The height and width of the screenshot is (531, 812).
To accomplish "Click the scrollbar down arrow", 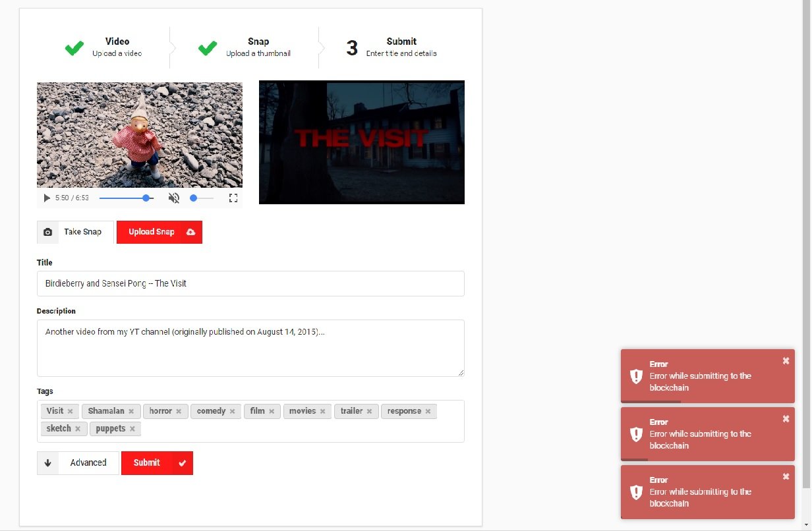I will click(807, 525).
